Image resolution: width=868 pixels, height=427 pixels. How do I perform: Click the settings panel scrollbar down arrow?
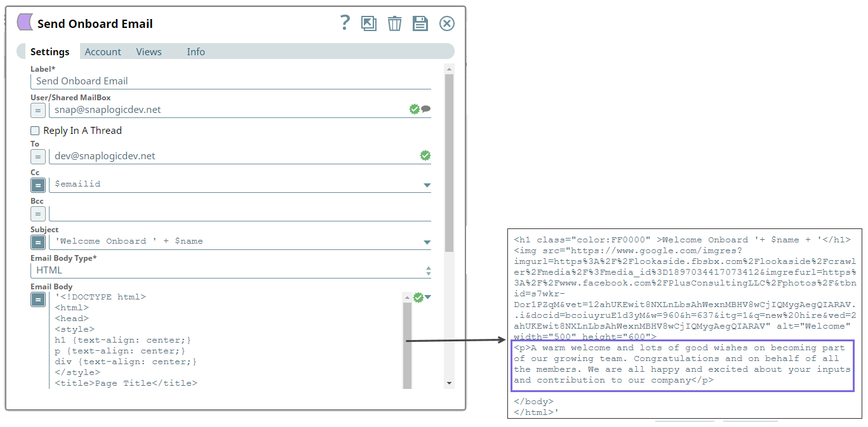pos(450,383)
